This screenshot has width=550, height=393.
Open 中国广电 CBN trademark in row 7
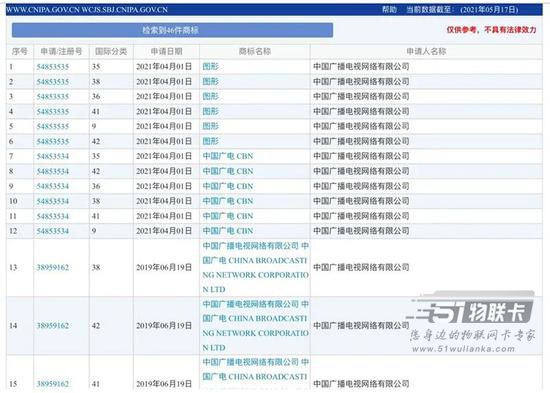click(x=228, y=156)
